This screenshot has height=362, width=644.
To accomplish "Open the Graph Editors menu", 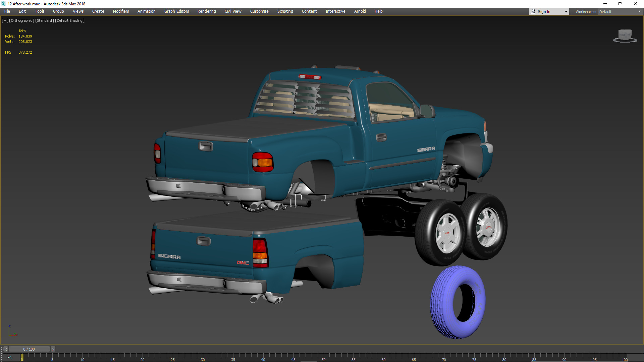I will click(x=176, y=11).
